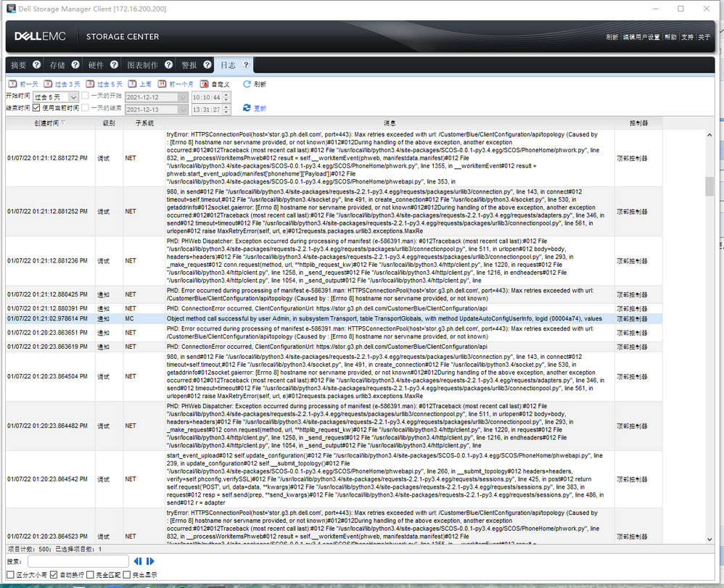The height and width of the screenshot is (588, 724).
Task: Disable the 自动换行 checkbox
Action: click(x=54, y=575)
